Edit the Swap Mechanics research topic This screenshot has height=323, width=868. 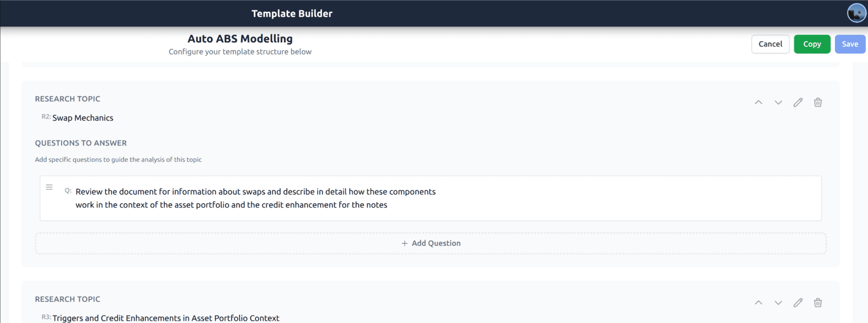[797, 102]
